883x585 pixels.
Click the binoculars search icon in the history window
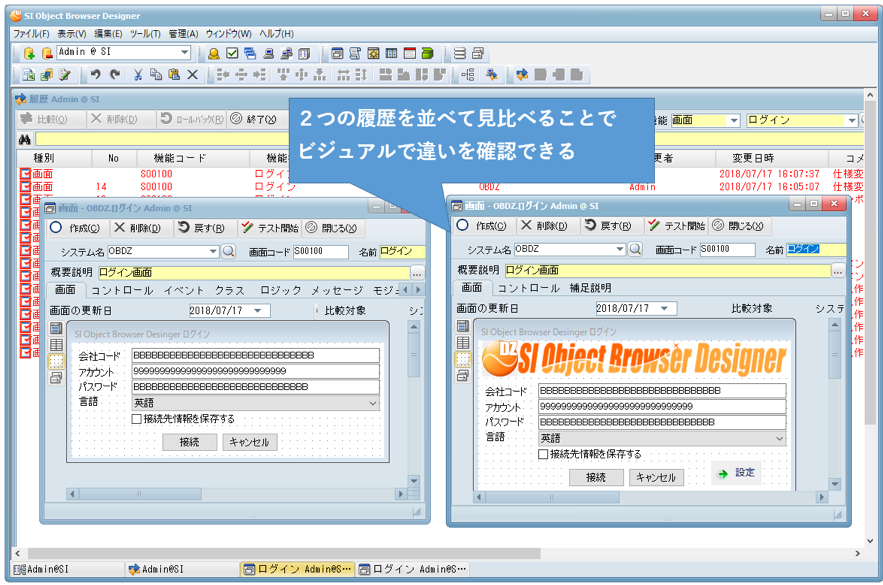[25, 139]
